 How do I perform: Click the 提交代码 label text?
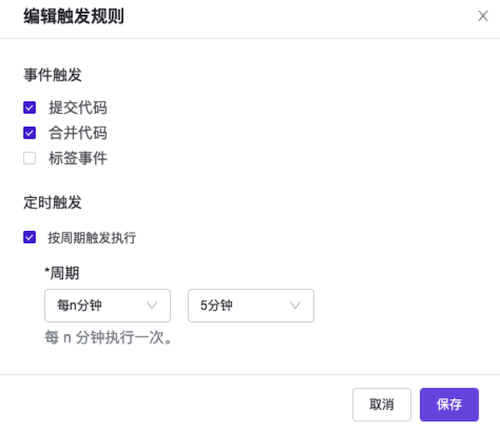78,108
